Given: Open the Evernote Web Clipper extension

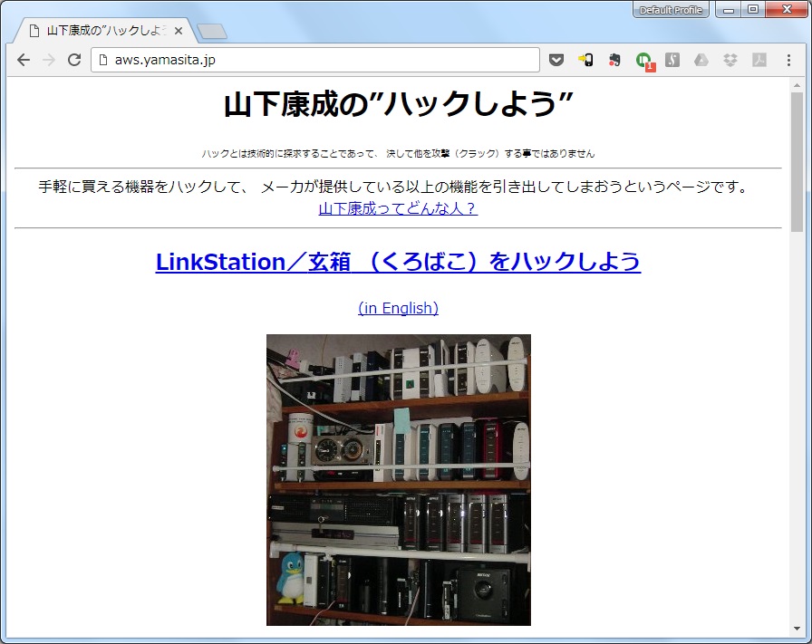Looking at the screenshot, I should 614,60.
